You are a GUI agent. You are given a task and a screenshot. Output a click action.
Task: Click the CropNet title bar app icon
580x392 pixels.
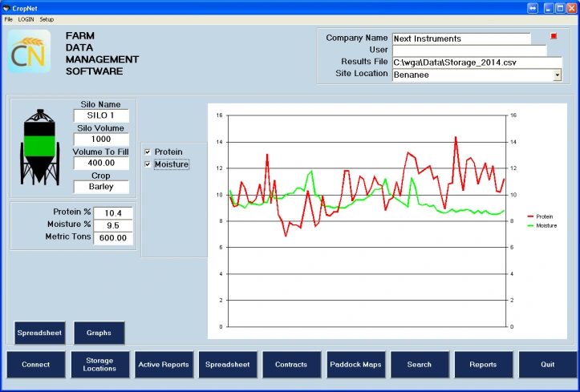[6, 8]
